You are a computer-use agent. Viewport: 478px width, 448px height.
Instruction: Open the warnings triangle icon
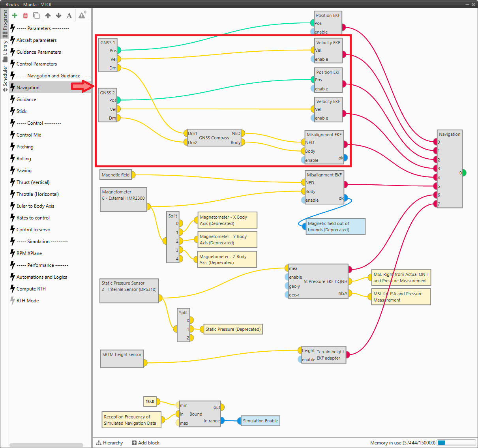pos(82,15)
